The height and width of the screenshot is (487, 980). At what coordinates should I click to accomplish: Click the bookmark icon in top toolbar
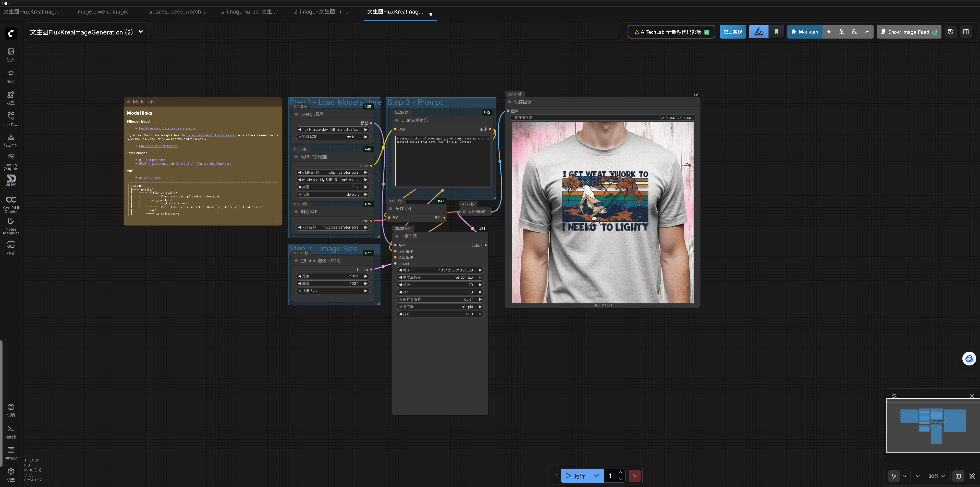[776, 32]
